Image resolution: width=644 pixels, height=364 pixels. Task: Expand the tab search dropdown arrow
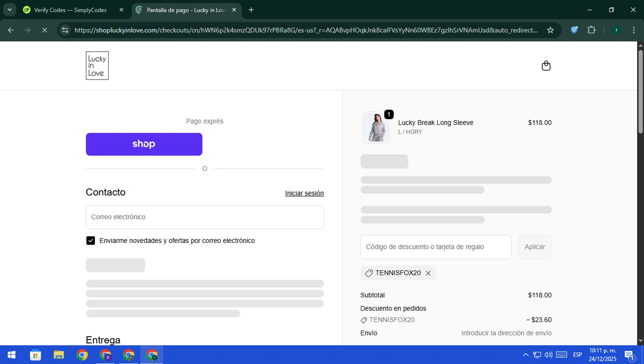pos(9,10)
